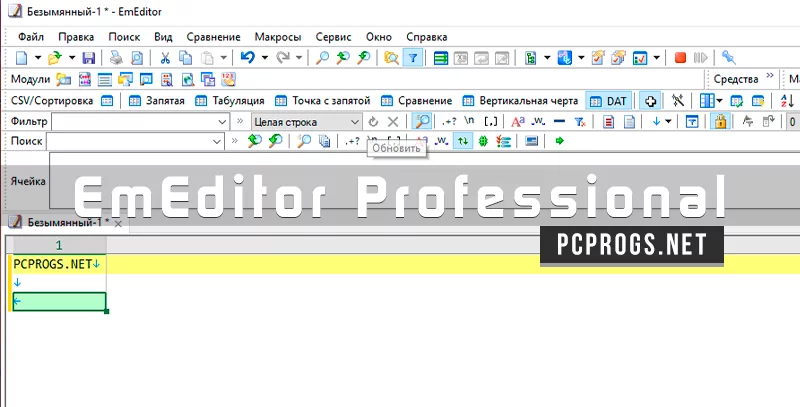Screen dimensions: 800x407
Task: Open dropdown next to blue down arrow
Action: [668, 122]
